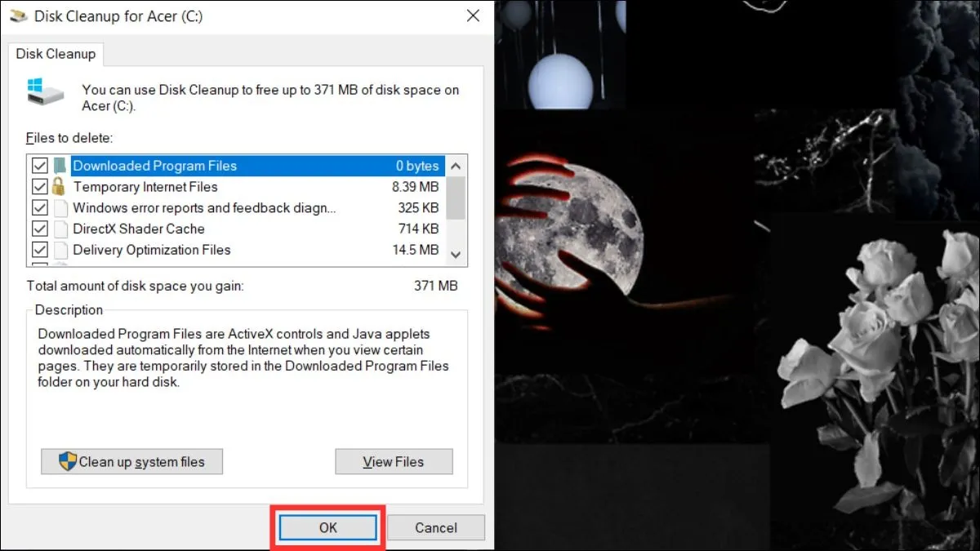Click the Windows error reports file icon
The image size is (980, 551).
point(60,208)
